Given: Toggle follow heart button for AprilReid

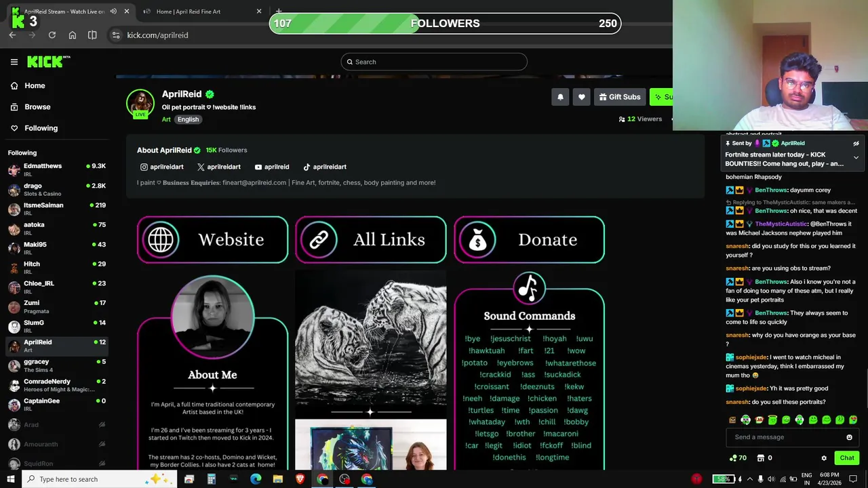Looking at the screenshot, I should [581, 97].
